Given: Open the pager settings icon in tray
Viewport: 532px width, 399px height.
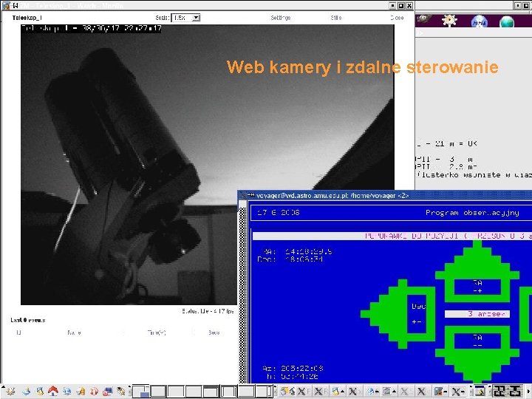Looking at the screenshot, I should (x=480, y=391).
